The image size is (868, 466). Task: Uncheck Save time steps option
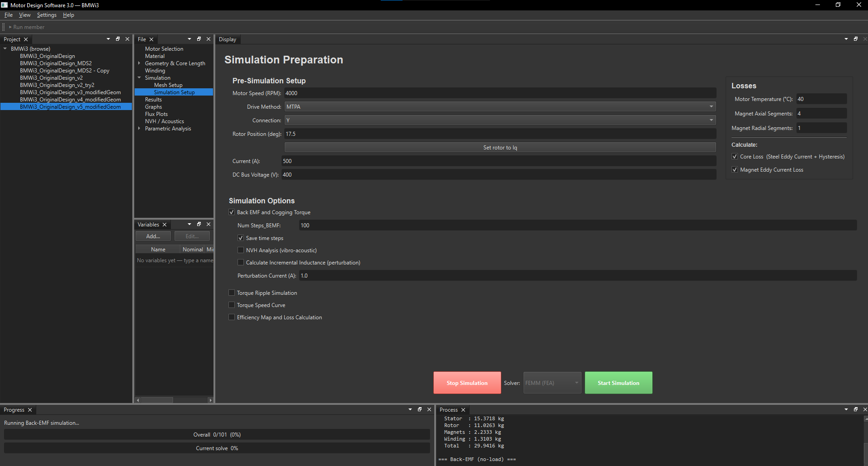pyautogui.click(x=241, y=238)
